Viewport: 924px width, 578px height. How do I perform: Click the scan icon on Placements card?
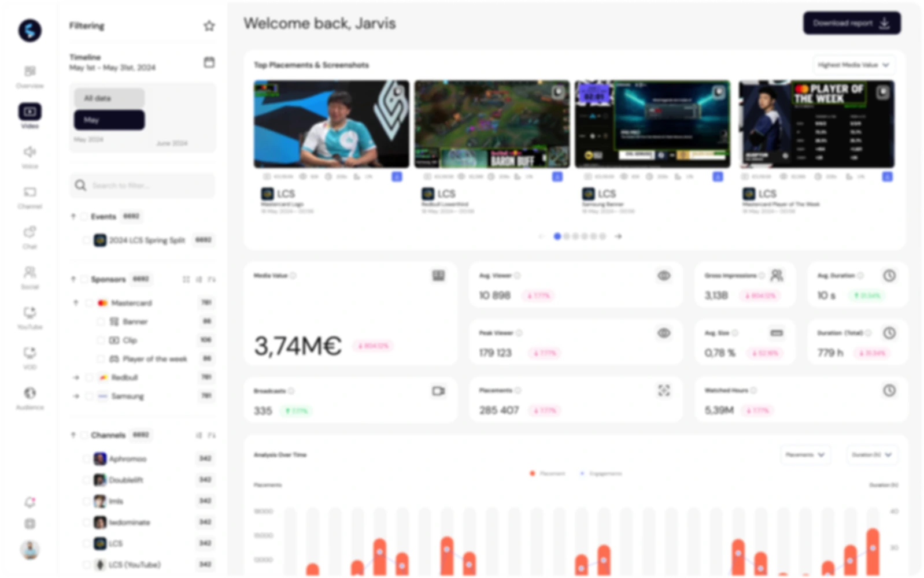[664, 391]
